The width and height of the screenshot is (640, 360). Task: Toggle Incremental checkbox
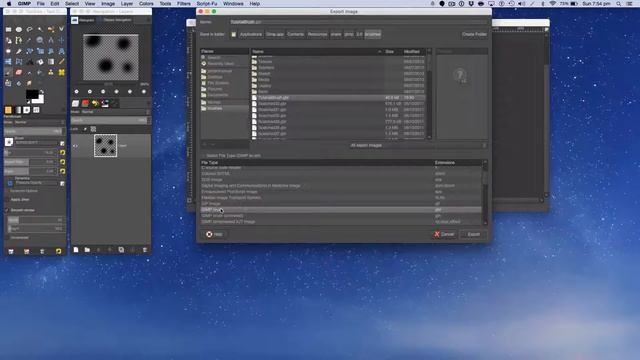tap(7, 238)
